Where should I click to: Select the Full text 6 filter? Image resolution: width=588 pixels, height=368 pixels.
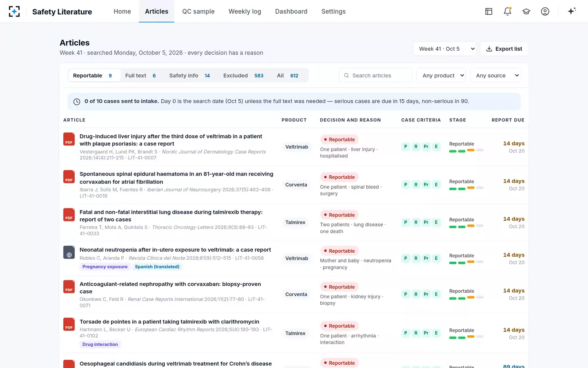tap(140, 75)
